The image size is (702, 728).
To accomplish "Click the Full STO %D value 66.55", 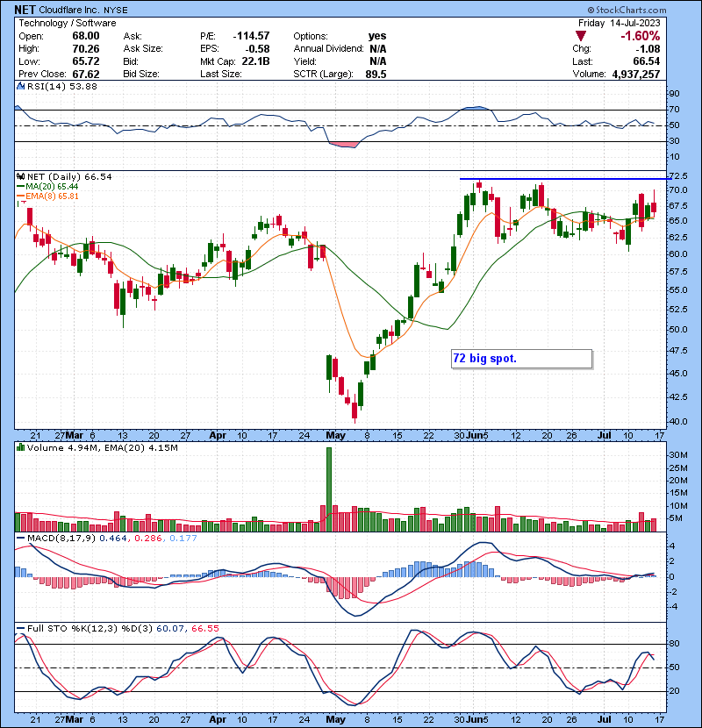I will (x=204, y=629).
